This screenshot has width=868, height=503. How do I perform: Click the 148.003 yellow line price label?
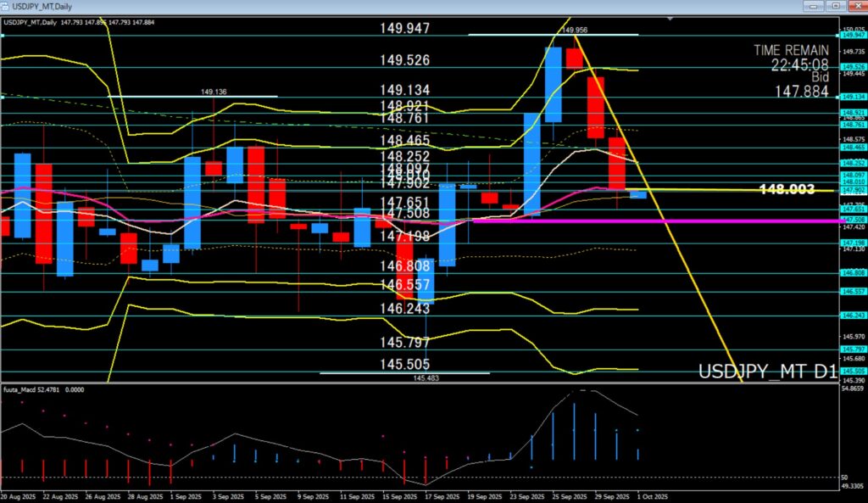pos(787,189)
